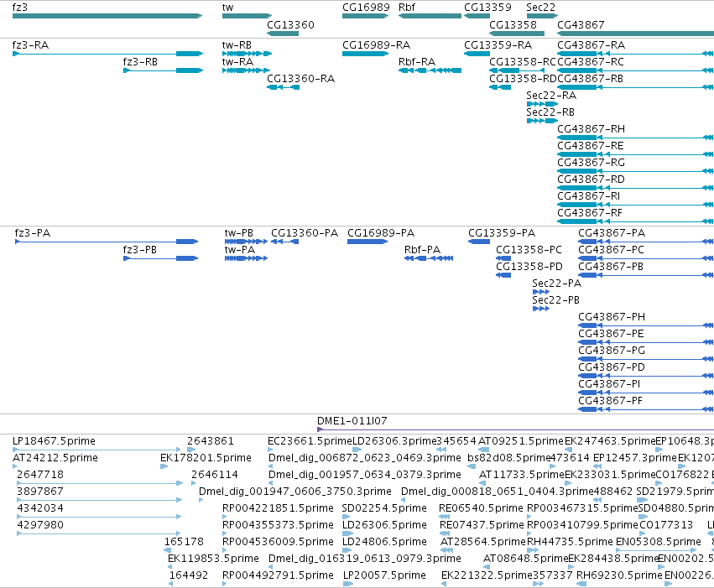This screenshot has width=714, height=588.
Task: Select the CG13358 gene label
Action: (513, 24)
